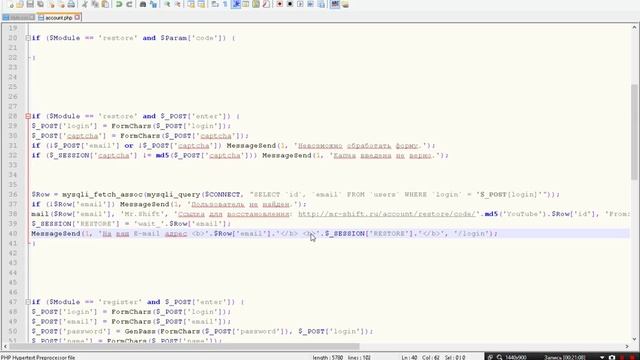The width and height of the screenshot is (640, 360).
Task: Click the Zoom In toolbar icon
Action: [x=167, y=4]
